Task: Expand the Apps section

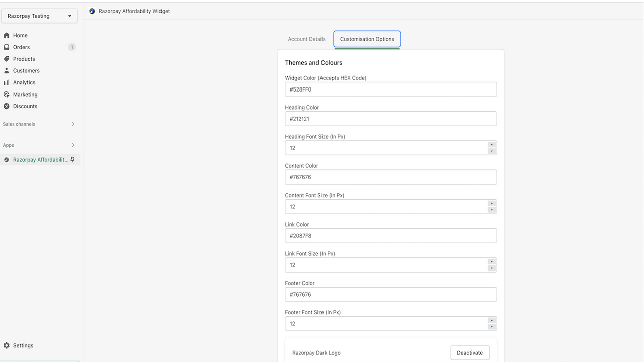Action: tap(73, 145)
